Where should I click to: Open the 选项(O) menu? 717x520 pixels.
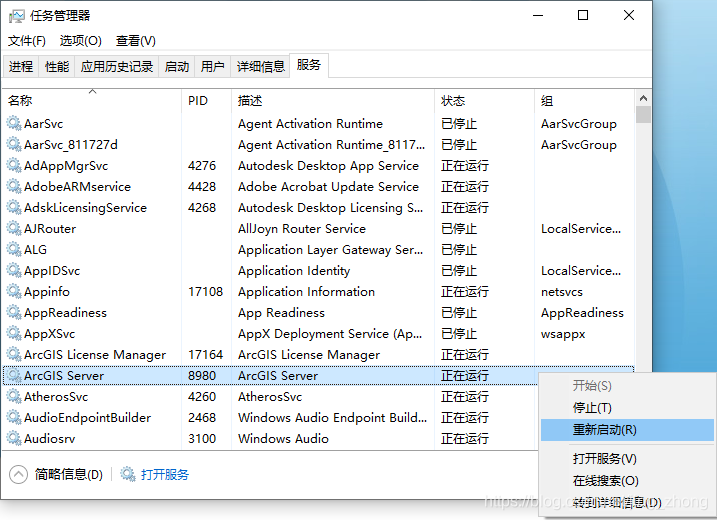click(x=80, y=41)
